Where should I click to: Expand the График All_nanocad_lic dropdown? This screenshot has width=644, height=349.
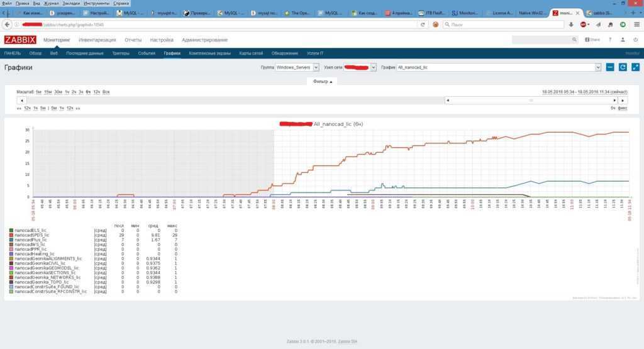[x=598, y=67]
